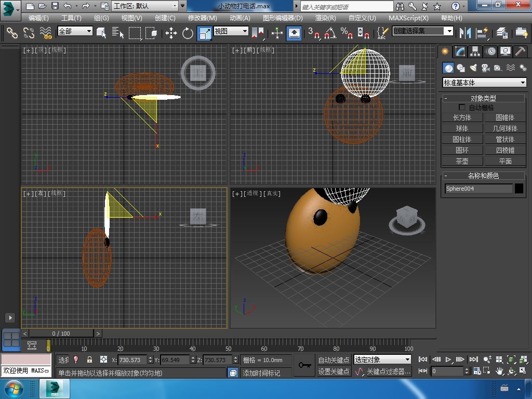This screenshot has height=399, width=532.
Task: Open the 渲染(R) menu
Action: point(325,18)
